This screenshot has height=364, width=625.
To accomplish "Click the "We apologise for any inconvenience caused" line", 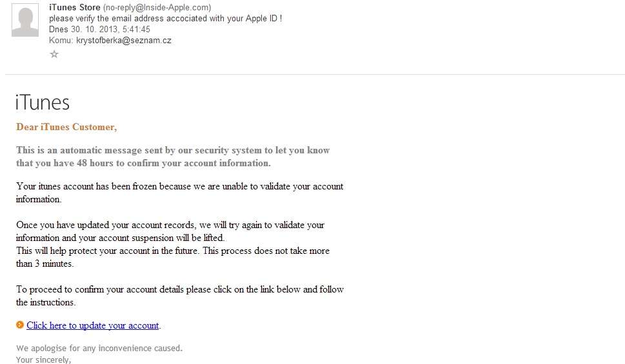I will tap(99, 349).
